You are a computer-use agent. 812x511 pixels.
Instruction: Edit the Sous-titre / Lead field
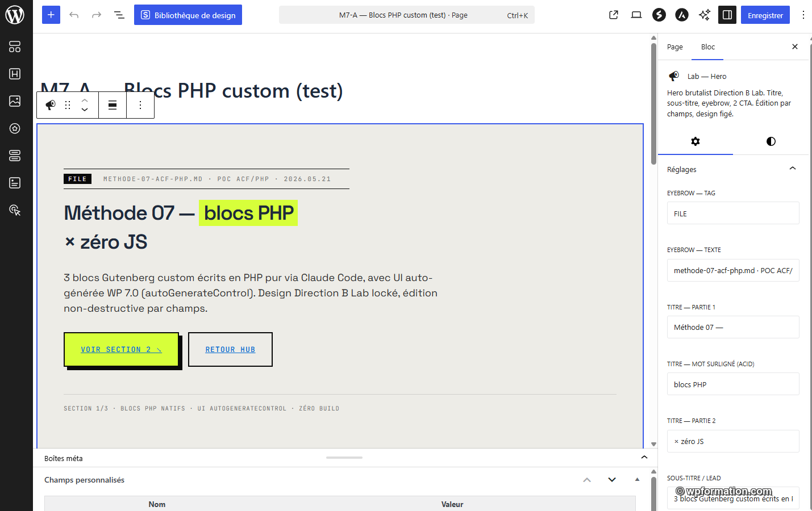tap(733, 498)
